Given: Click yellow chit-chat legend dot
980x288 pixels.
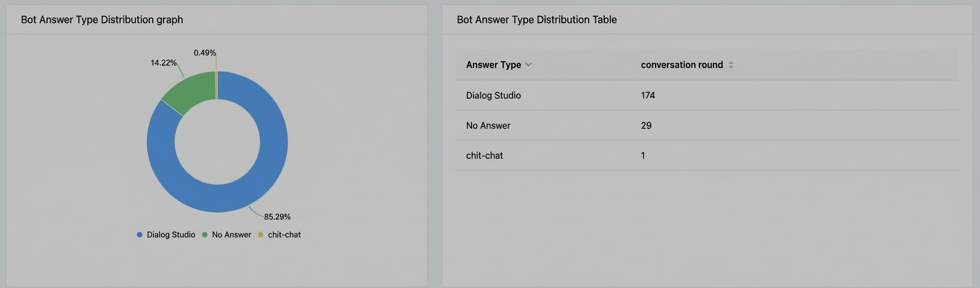Looking at the screenshot, I should pos(260,235).
